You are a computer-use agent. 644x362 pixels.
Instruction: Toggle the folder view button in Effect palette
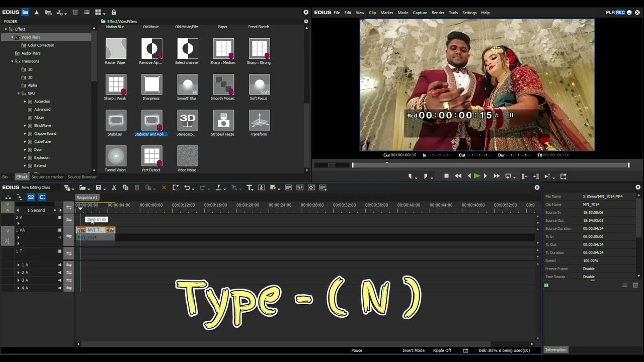(25, 12)
